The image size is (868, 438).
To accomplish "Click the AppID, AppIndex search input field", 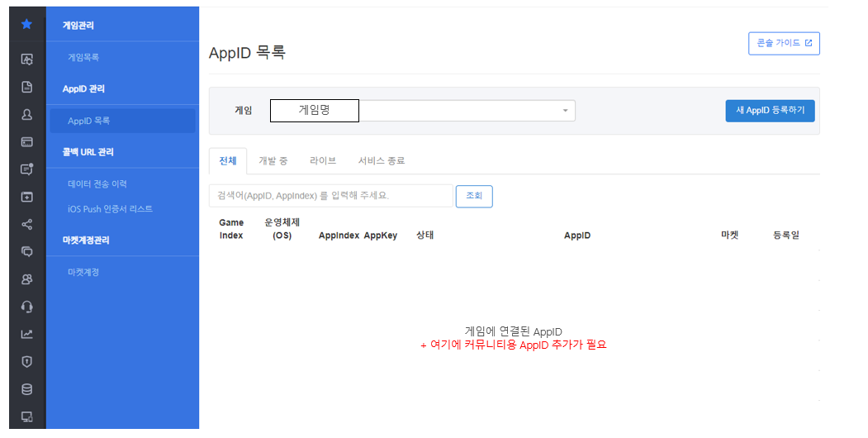I will 331,196.
